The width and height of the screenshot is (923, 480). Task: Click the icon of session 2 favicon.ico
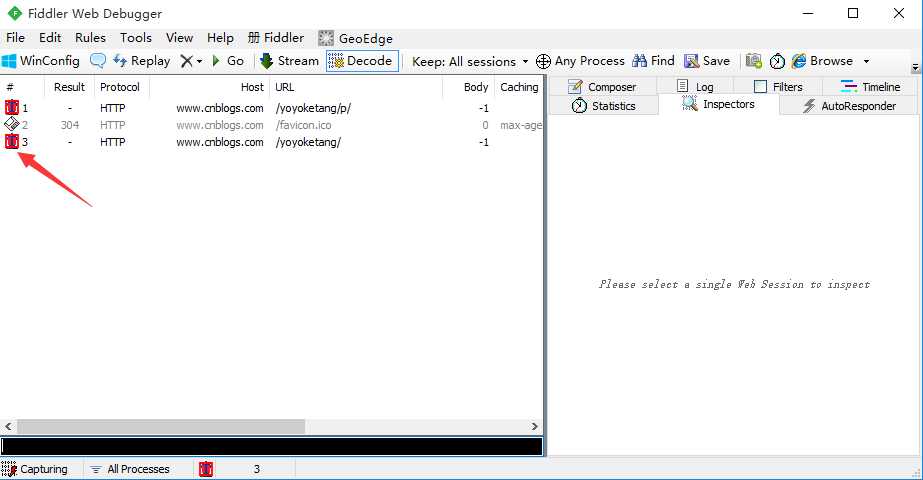[x=12, y=124]
